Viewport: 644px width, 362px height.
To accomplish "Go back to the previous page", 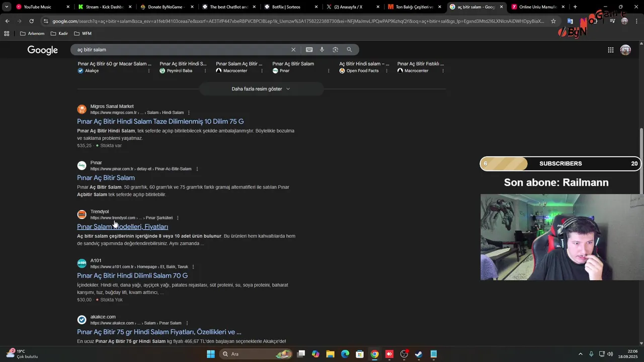I will [7, 21].
